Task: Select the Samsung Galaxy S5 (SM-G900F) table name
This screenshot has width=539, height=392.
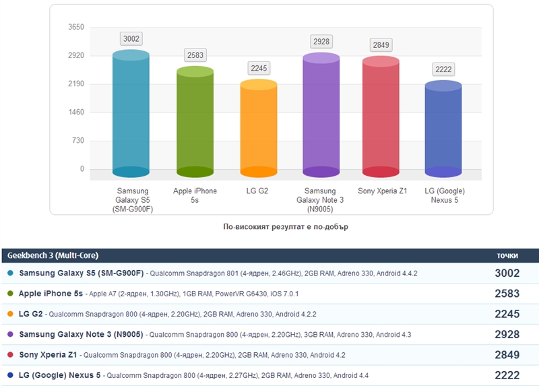Action: [81, 273]
